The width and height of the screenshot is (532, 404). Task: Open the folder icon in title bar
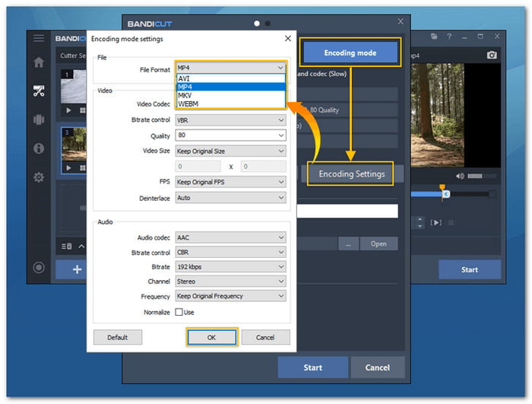tap(434, 36)
